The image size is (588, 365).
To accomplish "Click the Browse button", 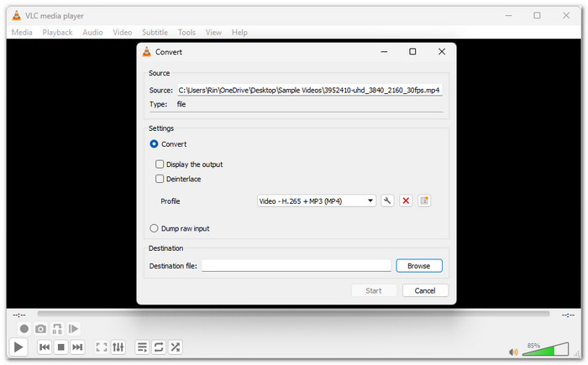I will pyautogui.click(x=419, y=266).
